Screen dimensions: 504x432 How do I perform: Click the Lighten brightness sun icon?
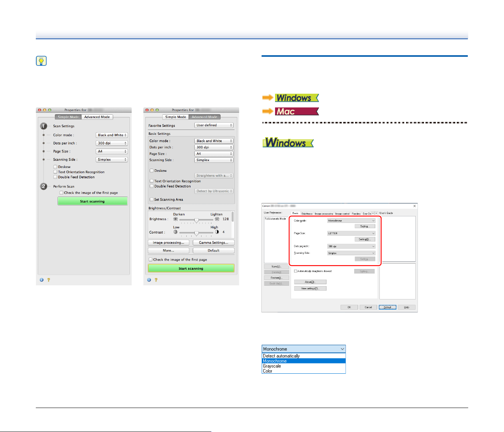coord(217,219)
